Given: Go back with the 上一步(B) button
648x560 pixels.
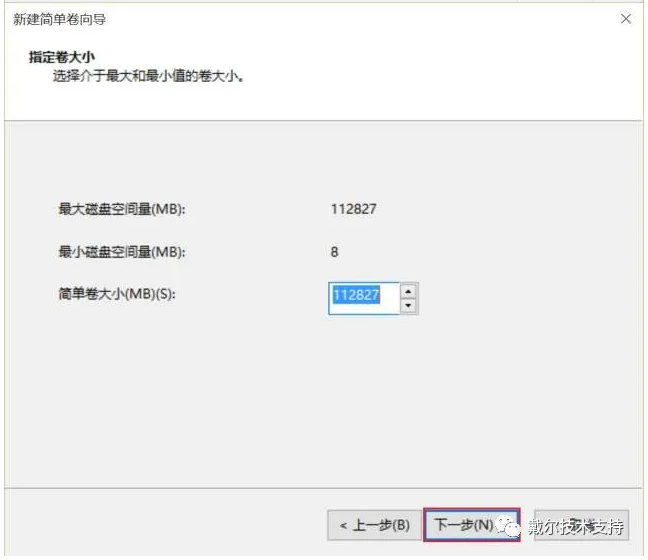Looking at the screenshot, I should 374,525.
